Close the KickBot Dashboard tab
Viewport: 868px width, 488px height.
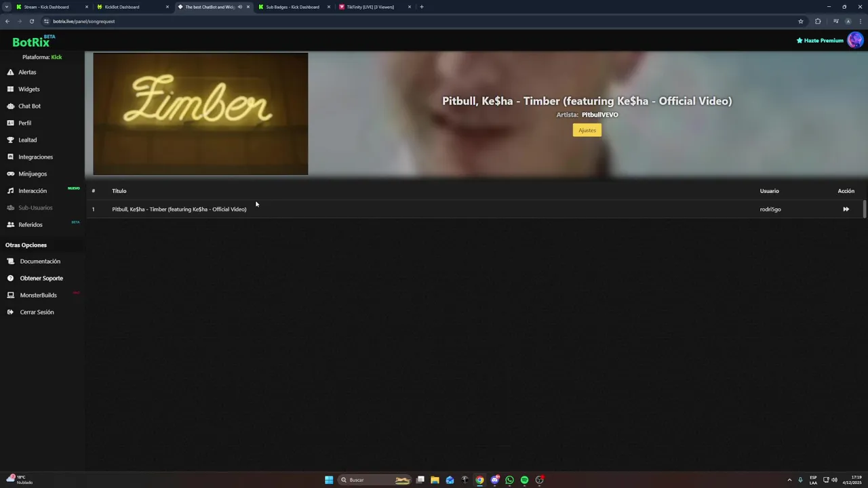(x=167, y=7)
